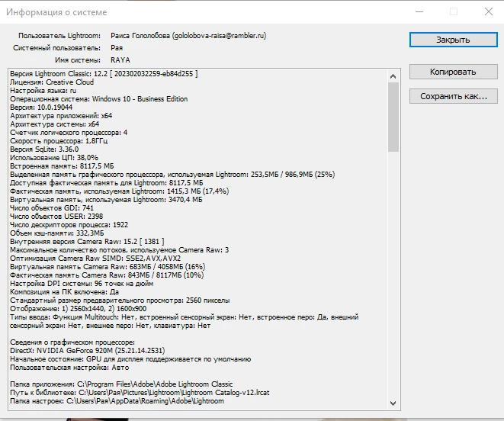The image size is (504, 421).
Task: Select the Версия Lightroom Classic: 12.2 line
Action: [104, 74]
